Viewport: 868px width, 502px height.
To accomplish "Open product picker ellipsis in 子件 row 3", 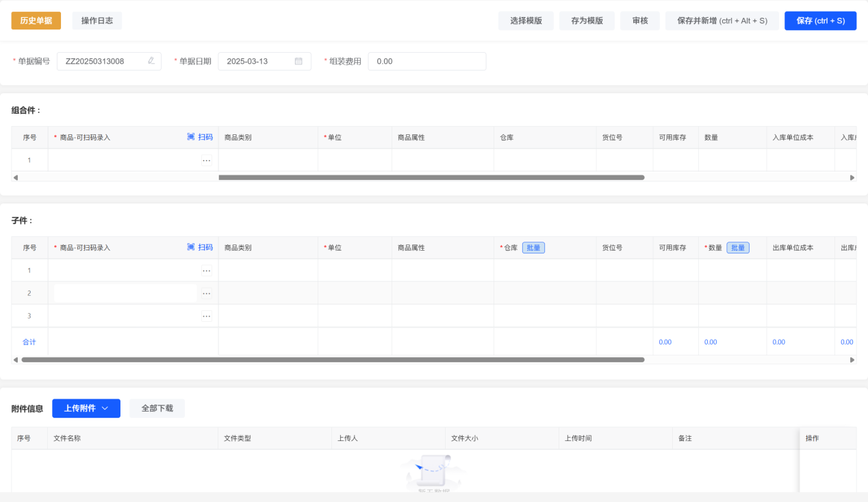I will (206, 316).
